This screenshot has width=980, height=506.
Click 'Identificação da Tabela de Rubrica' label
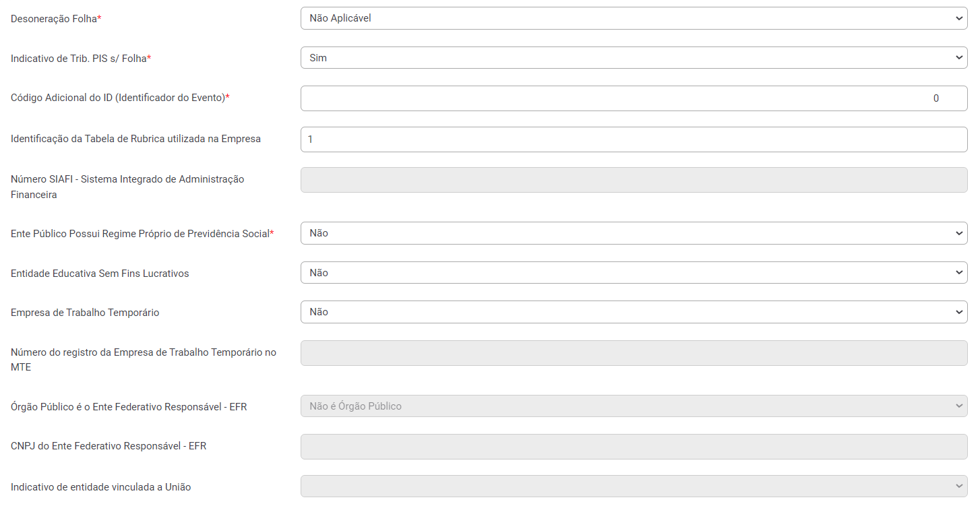point(135,139)
